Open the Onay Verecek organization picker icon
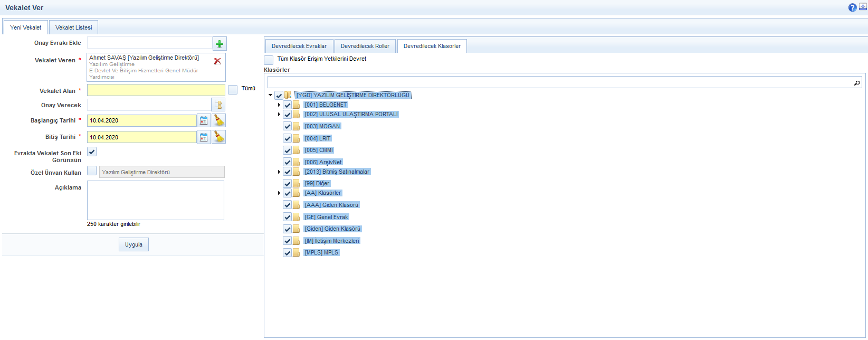 pyautogui.click(x=218, y=105)
